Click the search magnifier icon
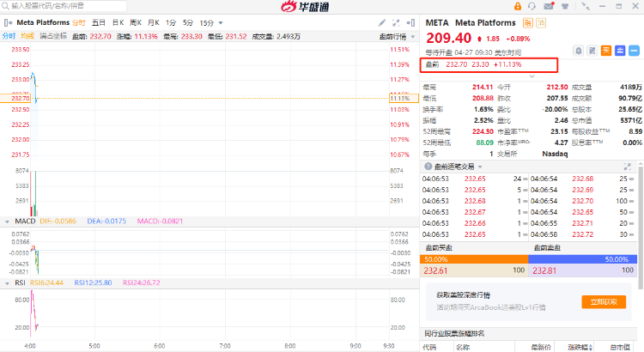 5,6
